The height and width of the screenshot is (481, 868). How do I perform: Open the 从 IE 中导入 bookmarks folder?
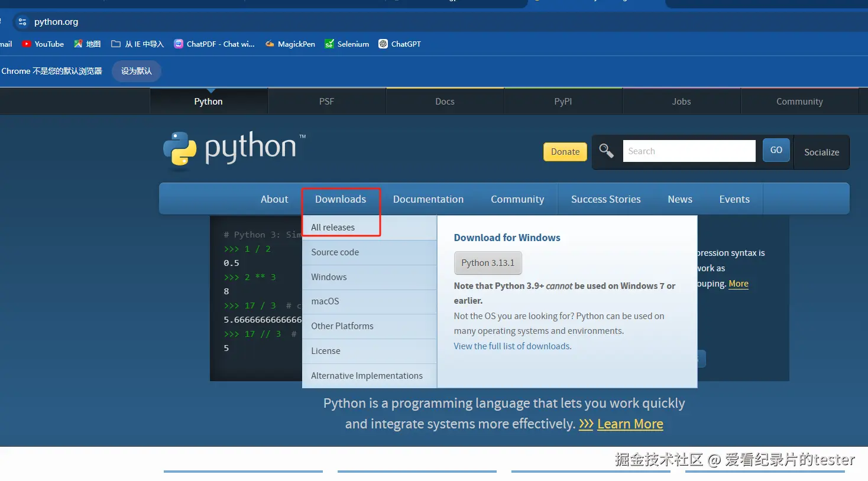click(137, 44)
